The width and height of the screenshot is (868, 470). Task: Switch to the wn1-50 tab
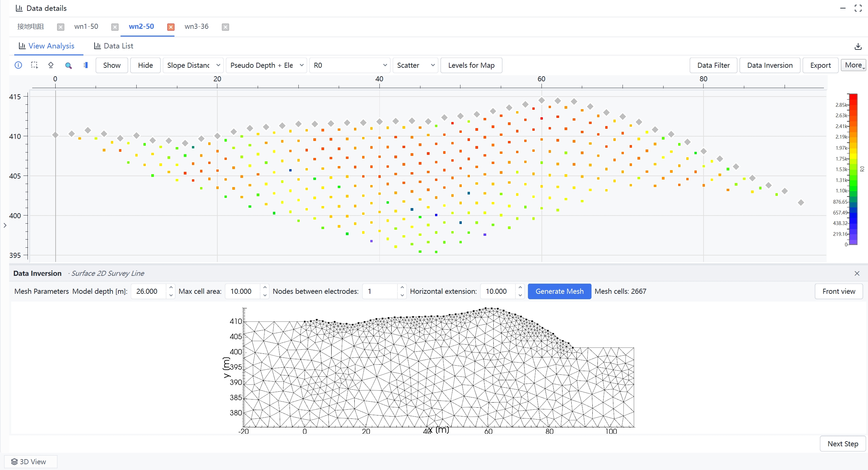(86, 26)
